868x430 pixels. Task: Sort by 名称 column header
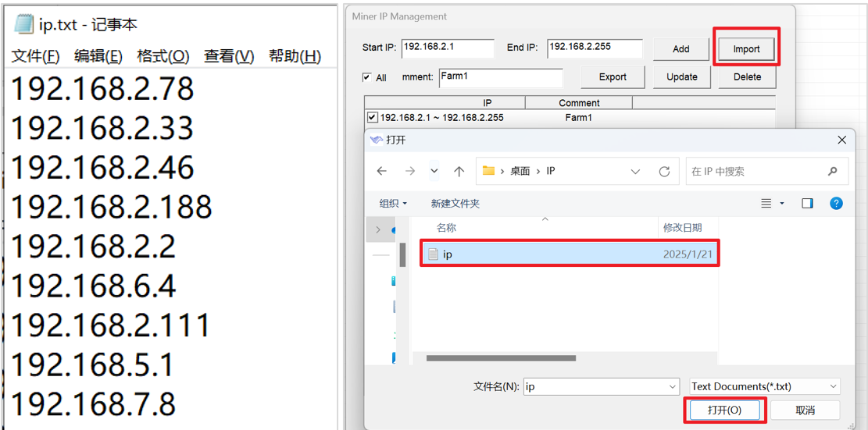click(446, 227)
